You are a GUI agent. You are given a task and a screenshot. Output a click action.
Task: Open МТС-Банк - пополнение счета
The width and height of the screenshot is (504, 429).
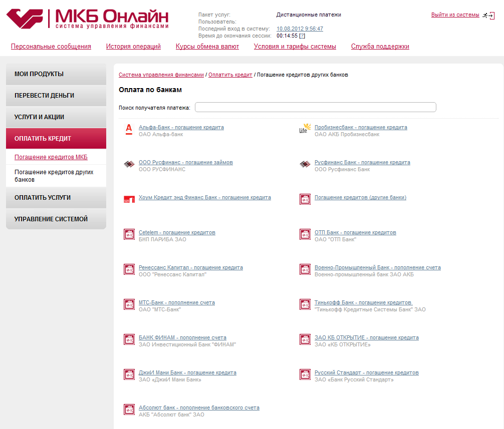pyautogui.click(x=177, y=302)
